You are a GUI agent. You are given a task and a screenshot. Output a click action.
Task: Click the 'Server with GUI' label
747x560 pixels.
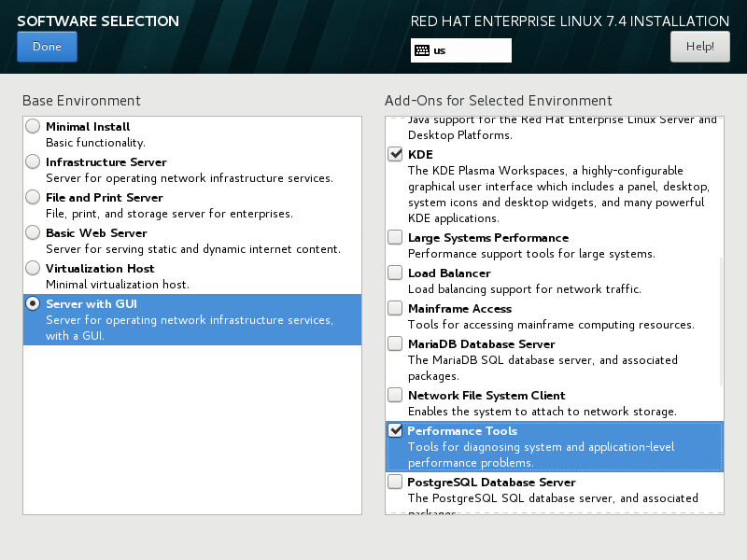(x=92, y=304)
